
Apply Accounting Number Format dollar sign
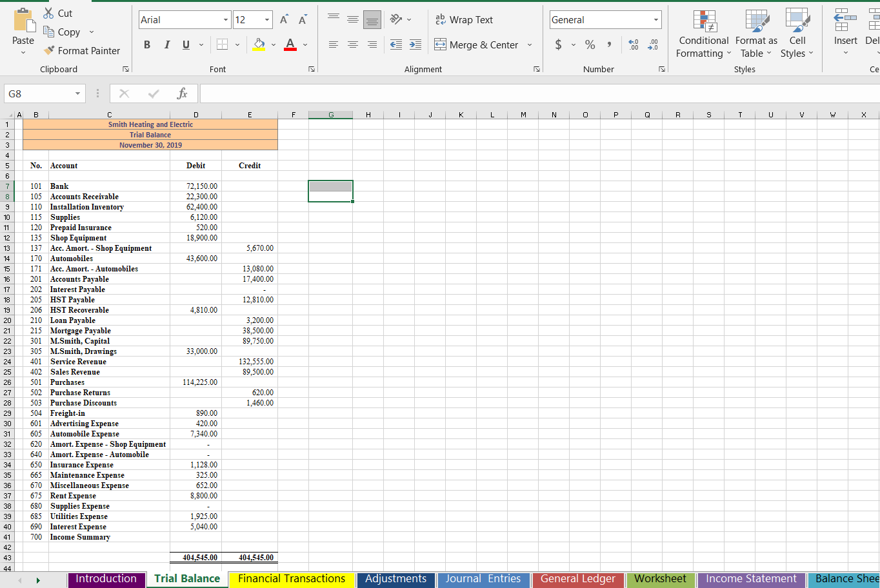click(558, 44)
